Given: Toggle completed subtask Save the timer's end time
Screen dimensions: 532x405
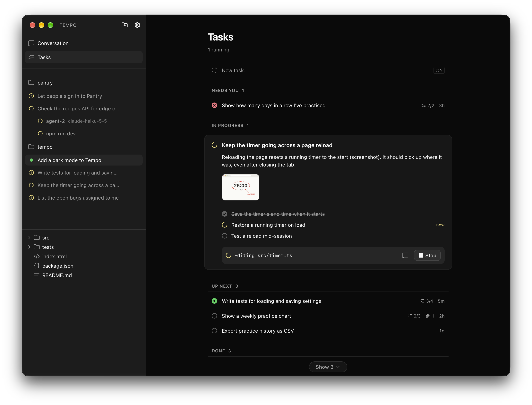Looking at the screenshot, I should click(x=224, y=214).
